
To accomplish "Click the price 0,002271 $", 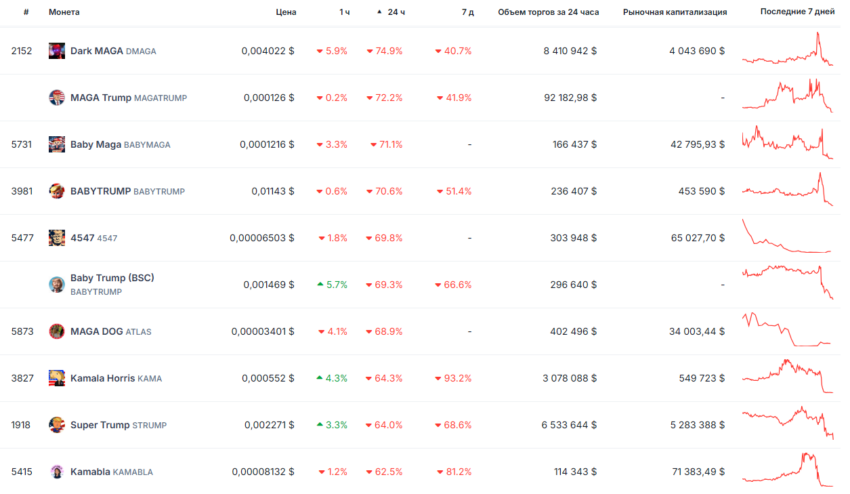I will (x=269, y=425).
